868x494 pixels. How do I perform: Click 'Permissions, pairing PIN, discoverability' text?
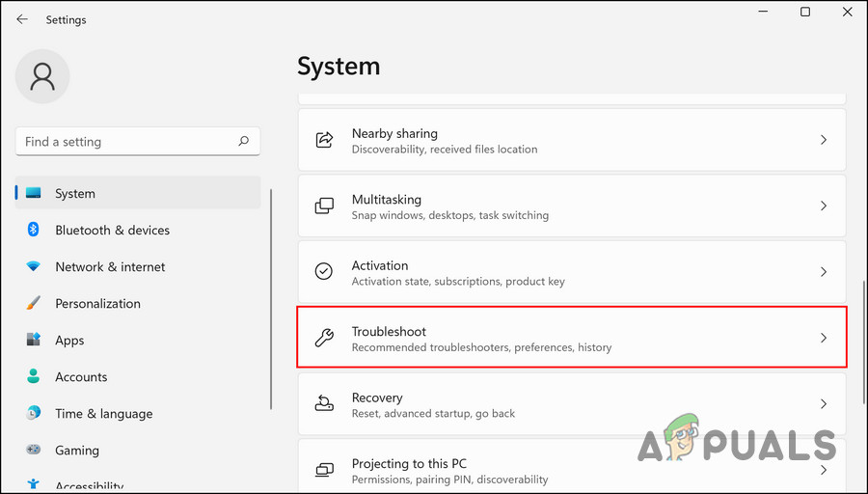coord(450,480)
